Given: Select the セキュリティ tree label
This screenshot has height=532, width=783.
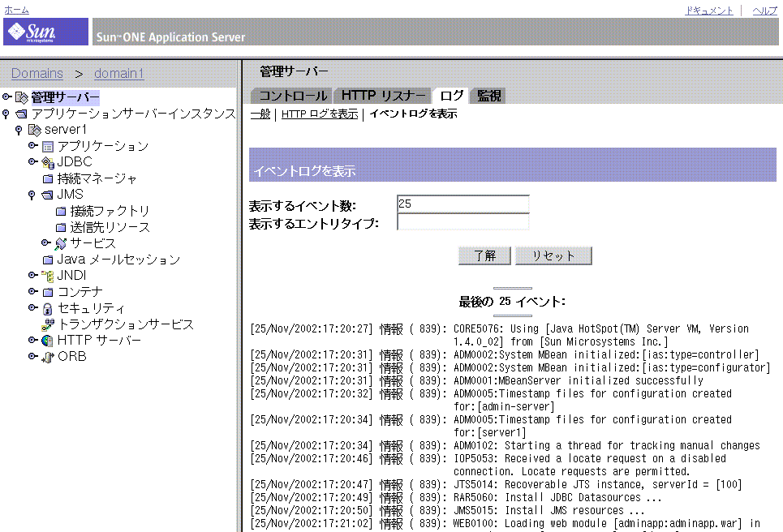Looking at the screenshot, I should click(91, 308).
